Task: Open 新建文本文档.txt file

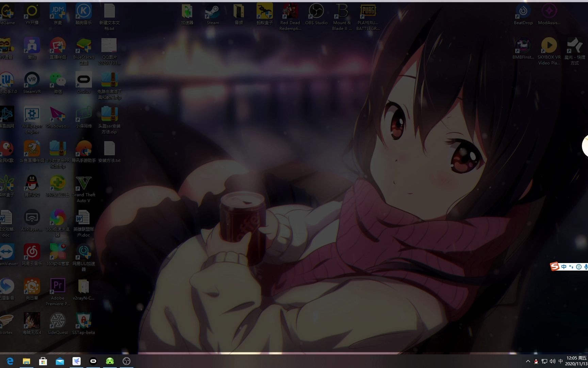Action: [110, 17]
